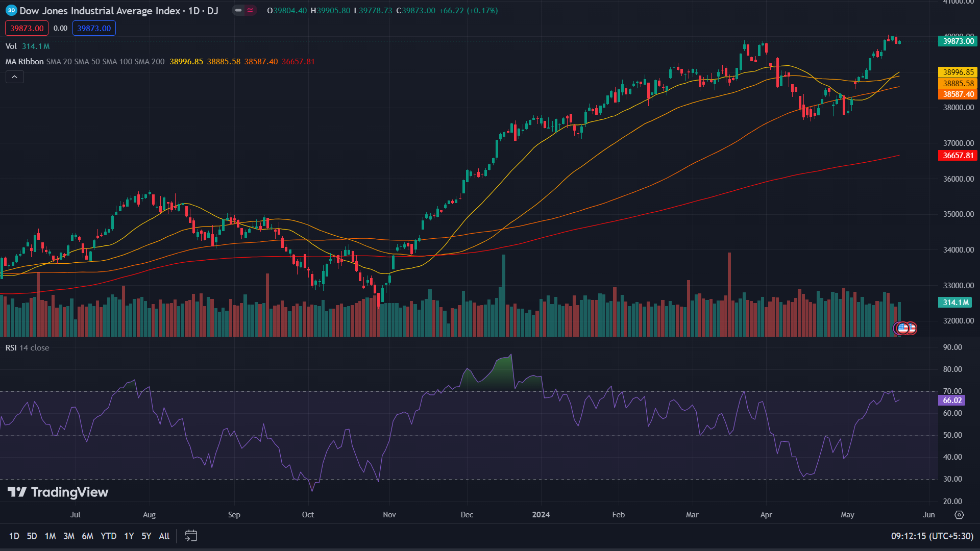Click the change value +66.22 (+0.17%)
This screenshot has height=551, width=980.
[469, 11]
